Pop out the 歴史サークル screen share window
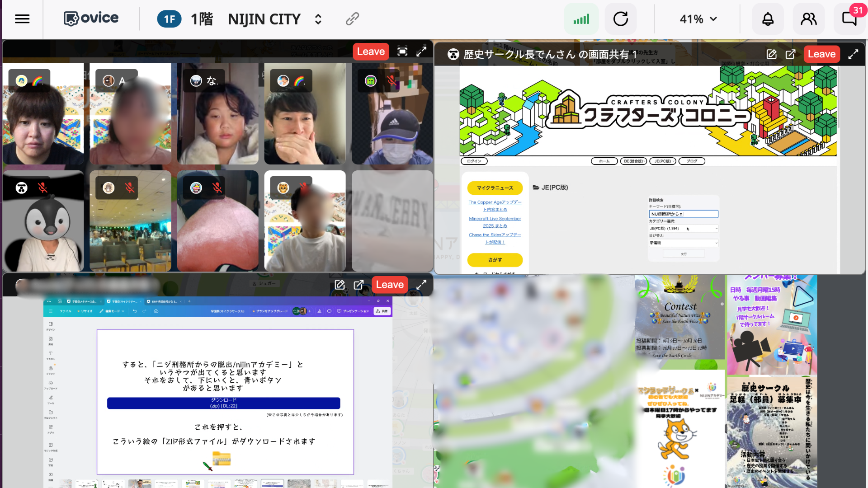The width and height of the screenshot is (868, 488). (790, 54)
